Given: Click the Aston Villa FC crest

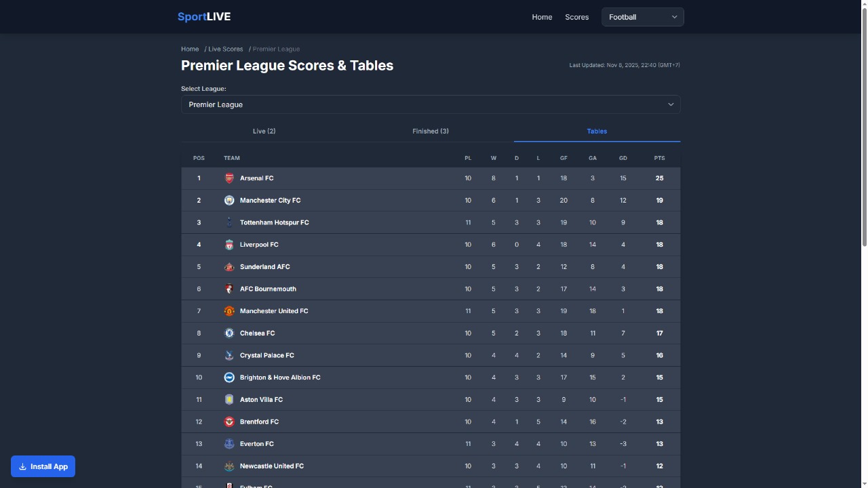Looking at the screenshot, I should (x=229, y=400).
